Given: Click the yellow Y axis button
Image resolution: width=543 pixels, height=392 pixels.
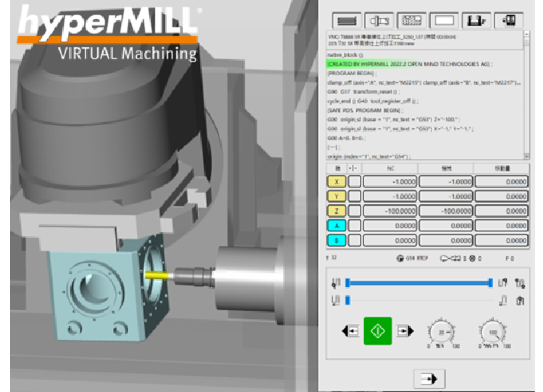Looking at the screenshot, I should tap(336, 197).
